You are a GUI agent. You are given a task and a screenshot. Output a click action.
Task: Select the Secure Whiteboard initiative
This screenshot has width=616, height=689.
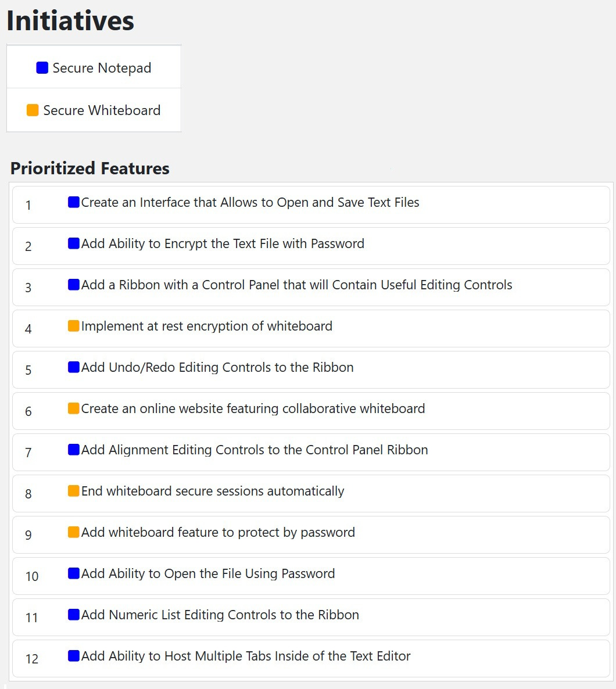point(94,110)
